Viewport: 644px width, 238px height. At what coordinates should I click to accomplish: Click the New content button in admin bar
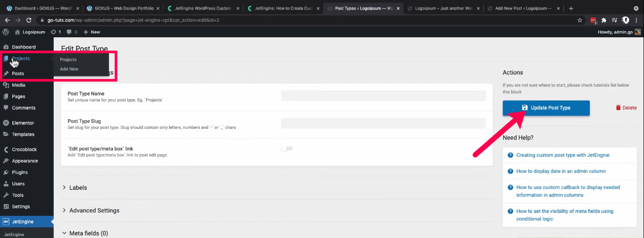(x=92, y=32)
